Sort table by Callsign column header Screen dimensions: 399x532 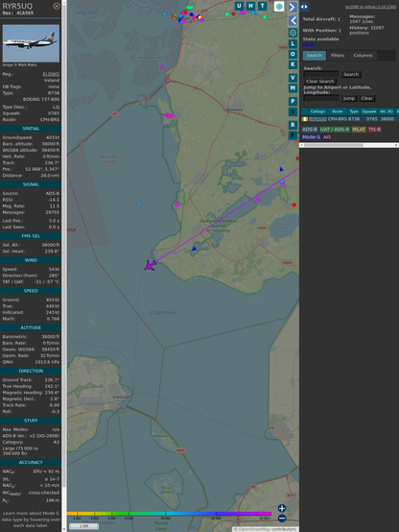click(317, 111)
